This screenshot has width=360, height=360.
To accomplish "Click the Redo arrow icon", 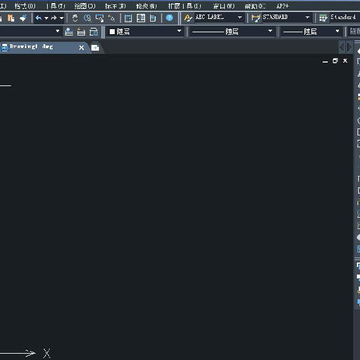I will [54, 18].
